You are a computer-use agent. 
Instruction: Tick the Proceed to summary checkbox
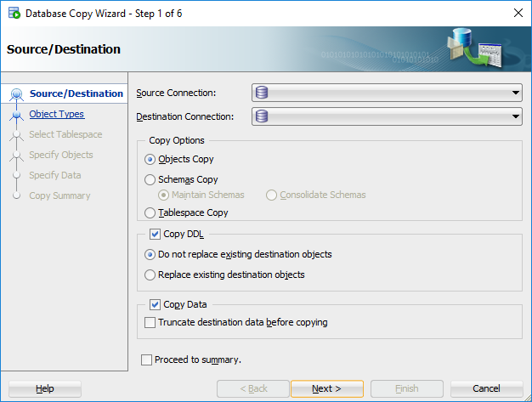coord(147,360)
